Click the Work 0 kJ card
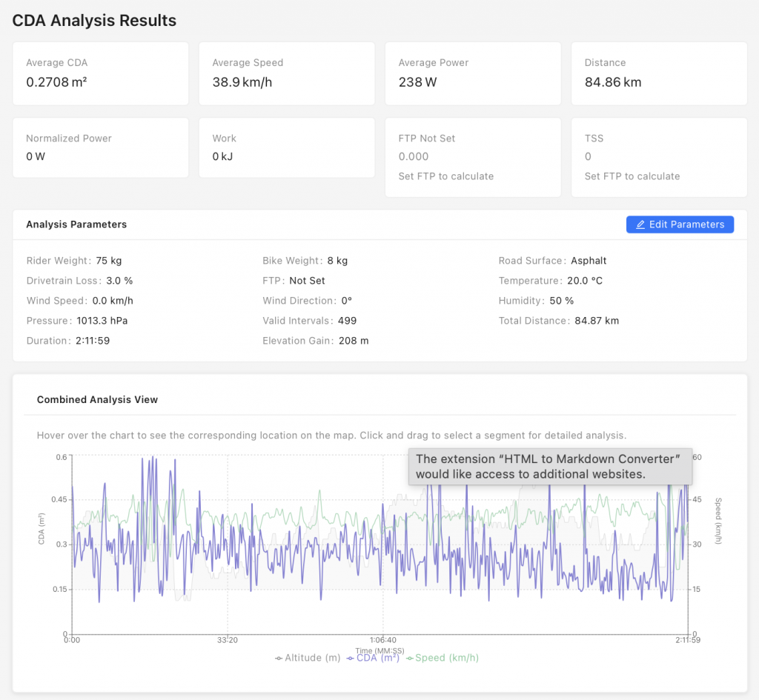The width and height of the screenshot is (759, 700). click(286, 147)
